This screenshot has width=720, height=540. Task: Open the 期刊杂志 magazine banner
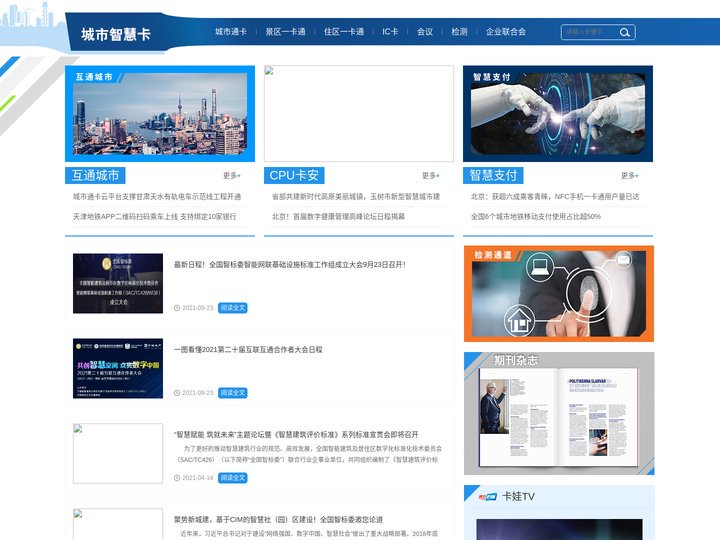coord(559,413)
